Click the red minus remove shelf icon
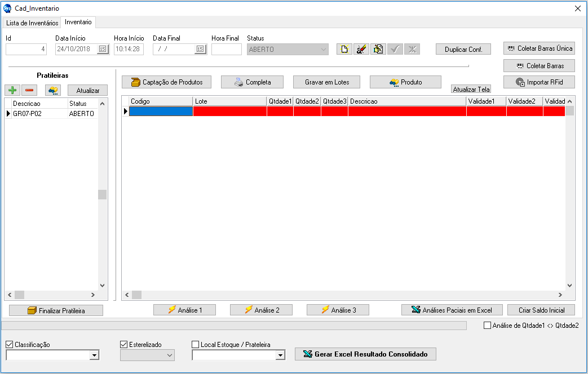The width and height of the screenshot is (588, 374). pos(29,90)
